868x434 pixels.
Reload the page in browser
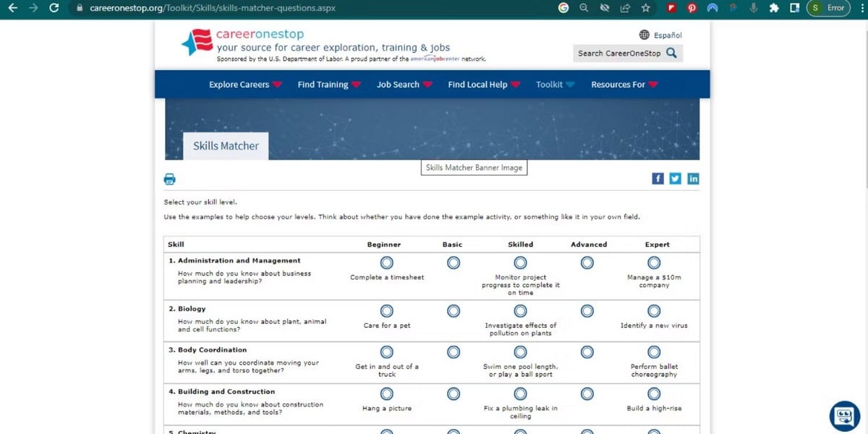coord(54,8)
